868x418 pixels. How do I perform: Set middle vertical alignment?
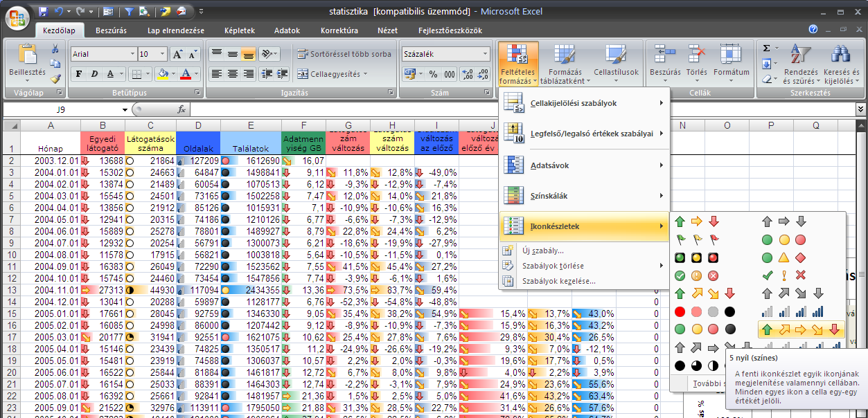pyautogui.click(x=232, y=54)
